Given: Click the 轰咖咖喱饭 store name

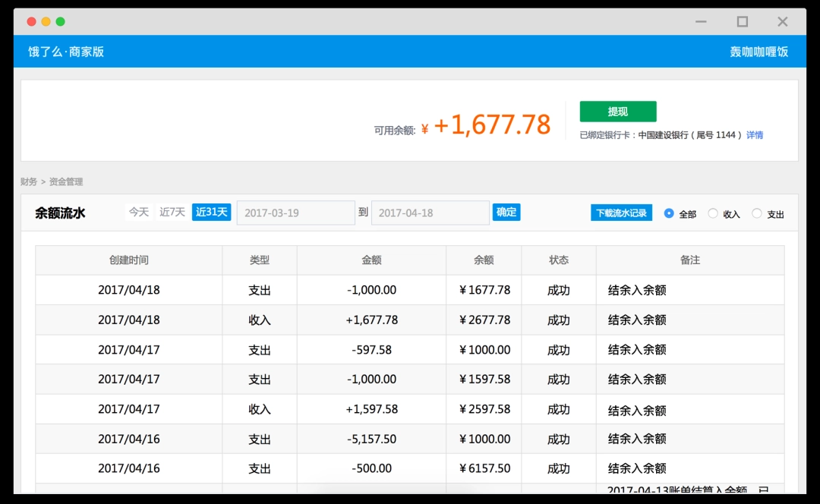Looking at the screenshot, I should (x=758, y=51).
